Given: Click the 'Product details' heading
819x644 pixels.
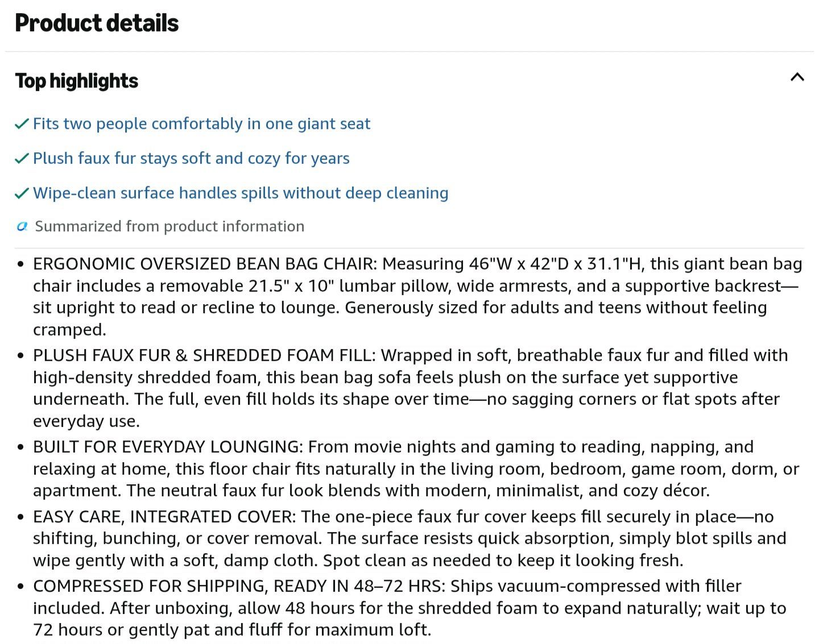Looking at the screenshot, I should point(97,23).
